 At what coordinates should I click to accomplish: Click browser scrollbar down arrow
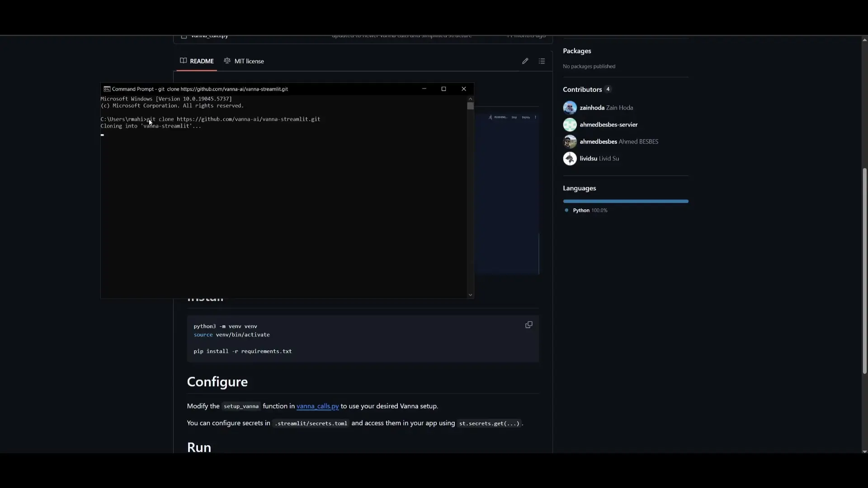pyautogui.click(x=864, y=451)
